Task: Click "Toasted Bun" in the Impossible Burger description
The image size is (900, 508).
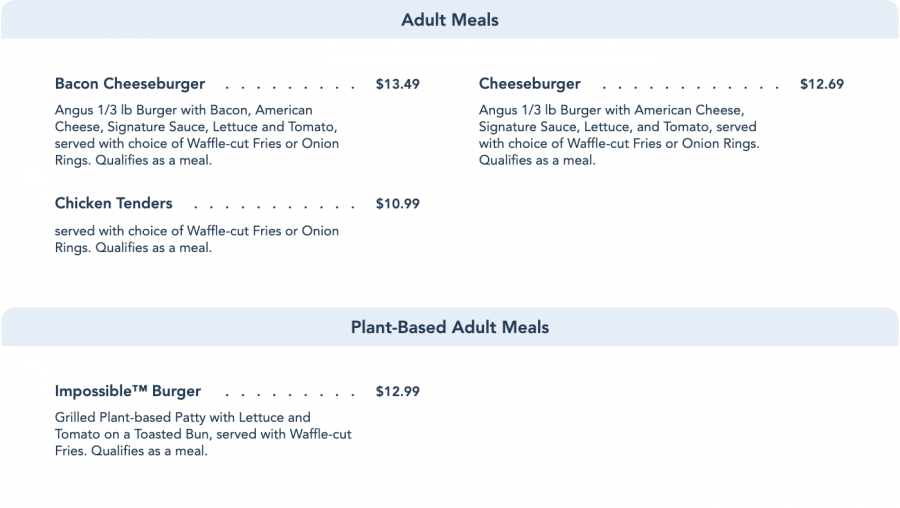Action: coord(161,434)
